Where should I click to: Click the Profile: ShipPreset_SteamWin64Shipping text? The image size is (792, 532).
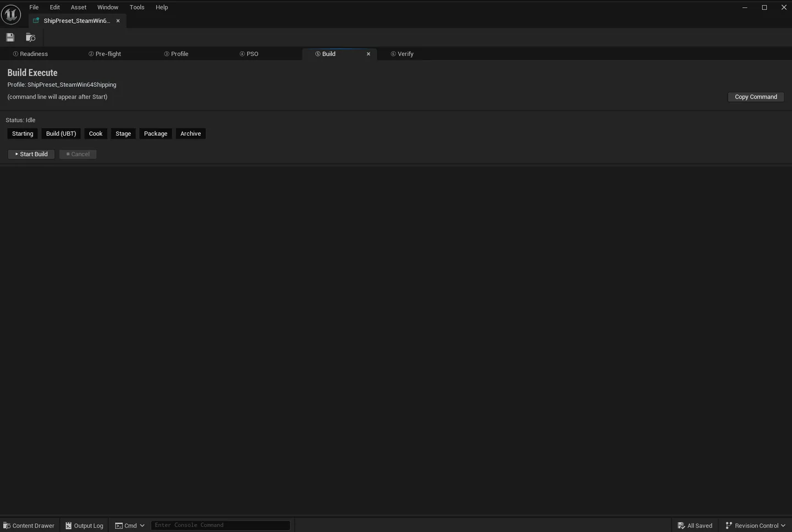62,85
